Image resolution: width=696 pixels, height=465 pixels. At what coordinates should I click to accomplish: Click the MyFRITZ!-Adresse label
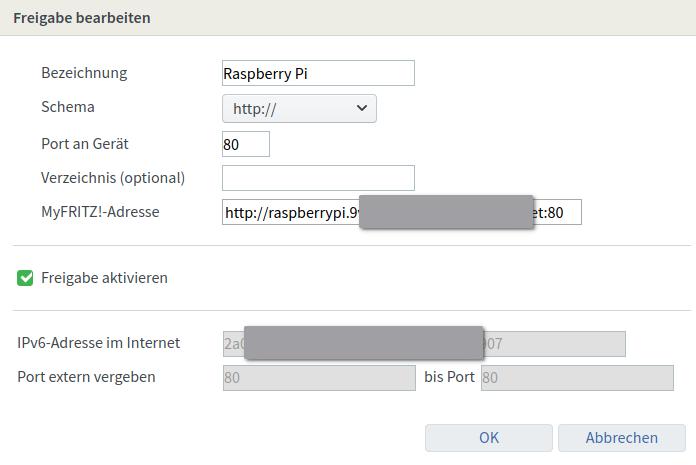(x=100, y=212)
